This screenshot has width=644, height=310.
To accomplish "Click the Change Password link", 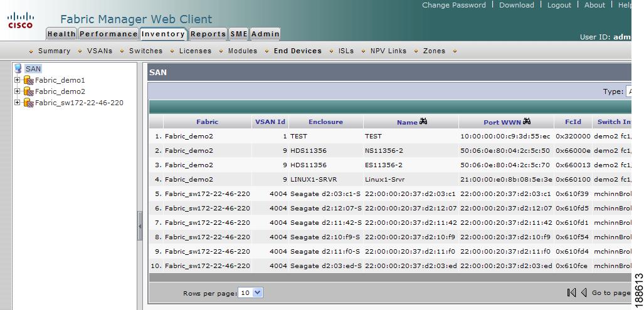I will pos(454,5).
